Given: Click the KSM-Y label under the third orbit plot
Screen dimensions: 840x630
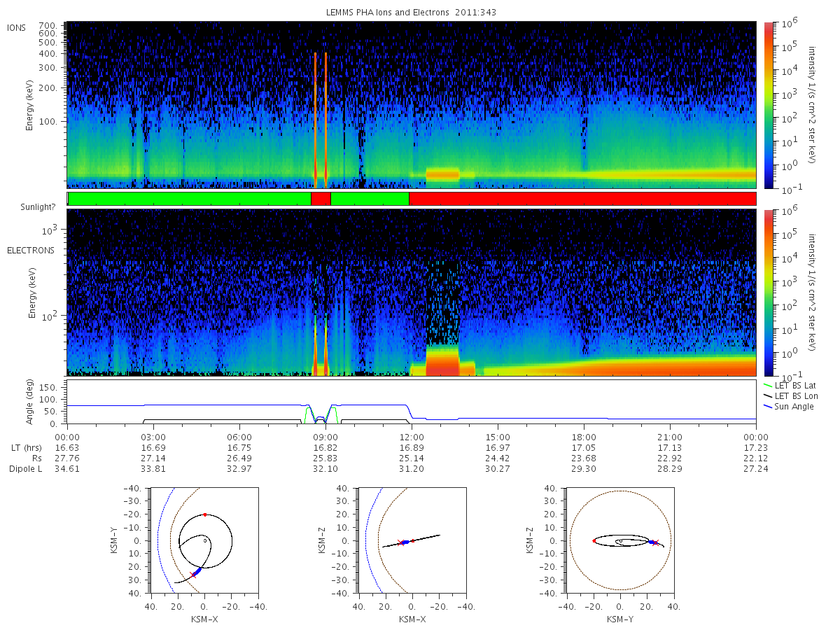Looking at the screenshot, I should click(x=620, y=619).
